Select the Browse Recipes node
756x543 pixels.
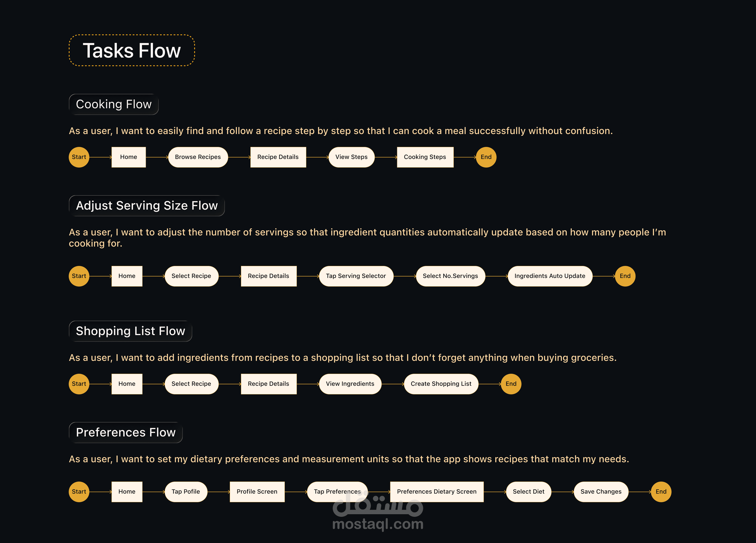(x=198, y=157)
